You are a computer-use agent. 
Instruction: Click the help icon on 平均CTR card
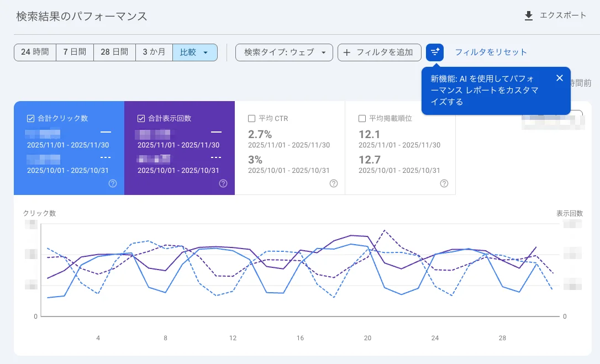[x=334, y=183]
